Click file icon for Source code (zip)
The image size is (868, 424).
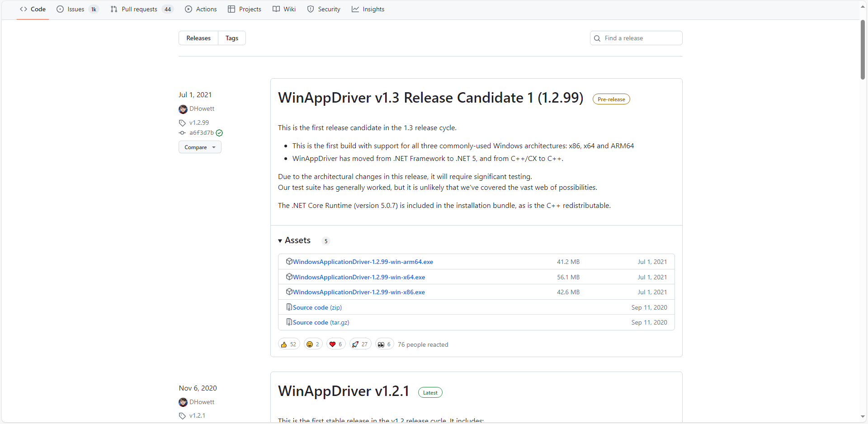point(289,307)
